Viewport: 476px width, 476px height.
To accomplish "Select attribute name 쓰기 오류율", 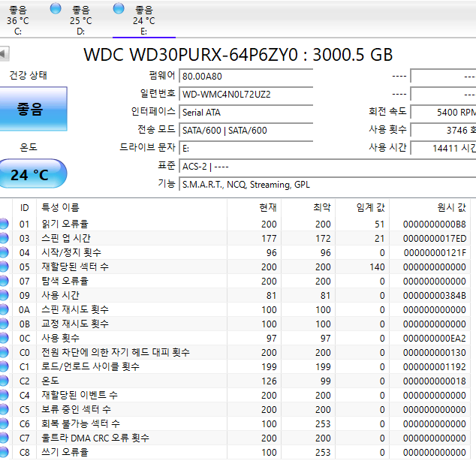I will (x=65, y=452).
